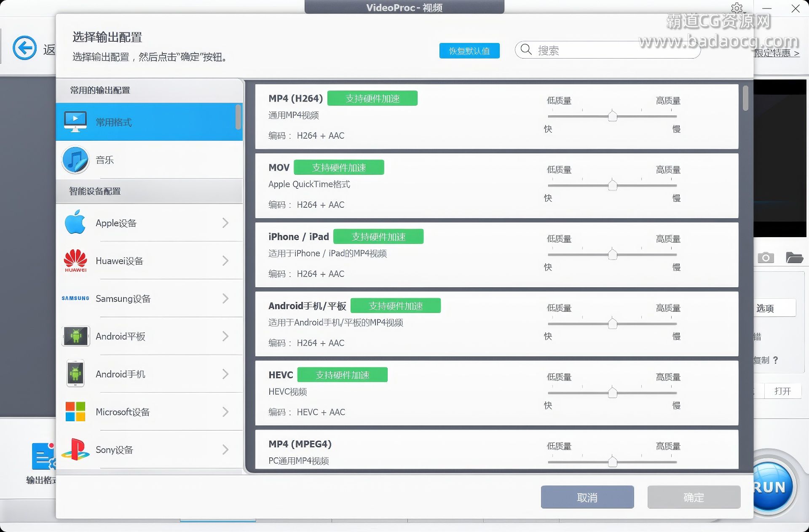Screen dimensions: 809x532
Task: Click in the 搜索 search field
Action: 608,50
